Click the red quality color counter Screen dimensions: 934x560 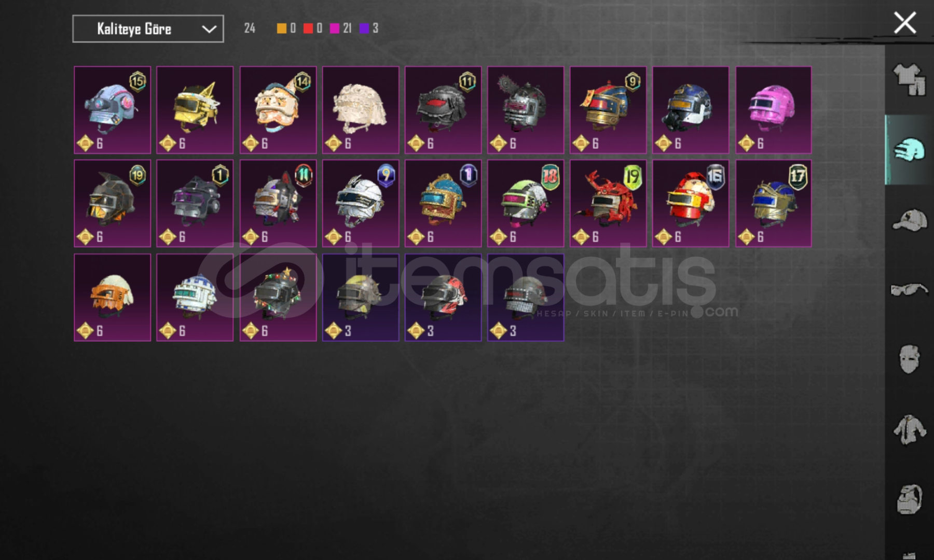coord(313,29)
